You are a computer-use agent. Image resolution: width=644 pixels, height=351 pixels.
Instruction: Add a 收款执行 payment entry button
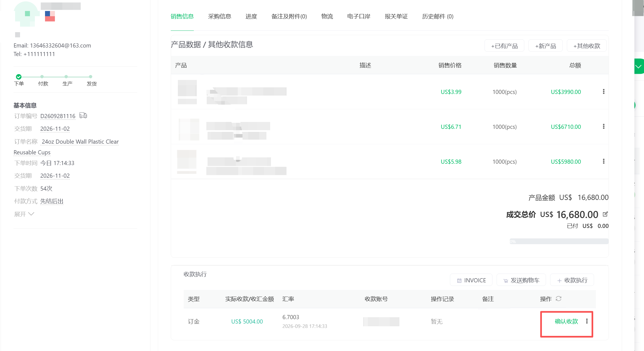click(572, 280)
